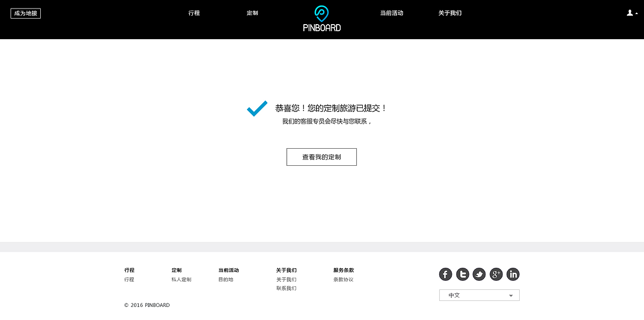Click 条款协议 under 服务条款

343,279
